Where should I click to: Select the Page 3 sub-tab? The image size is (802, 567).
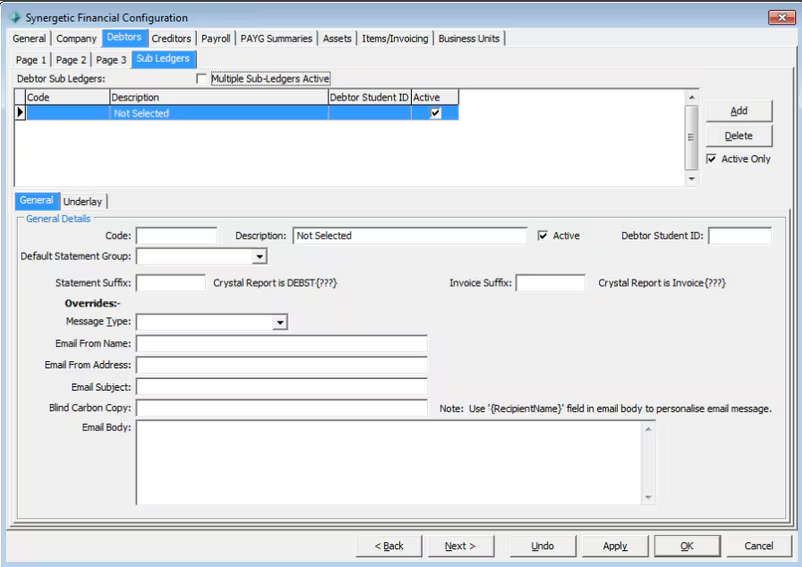[x=111, y=60]
